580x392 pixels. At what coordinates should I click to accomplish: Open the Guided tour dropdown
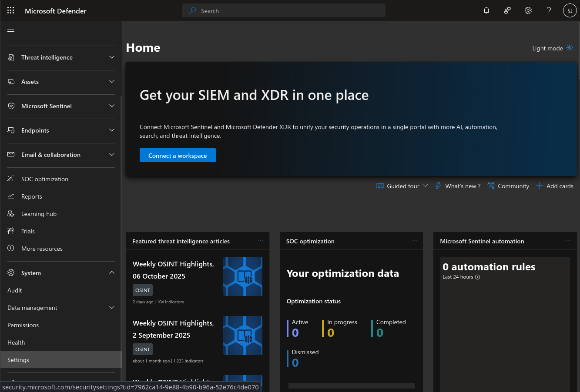[x=402, y=186]
